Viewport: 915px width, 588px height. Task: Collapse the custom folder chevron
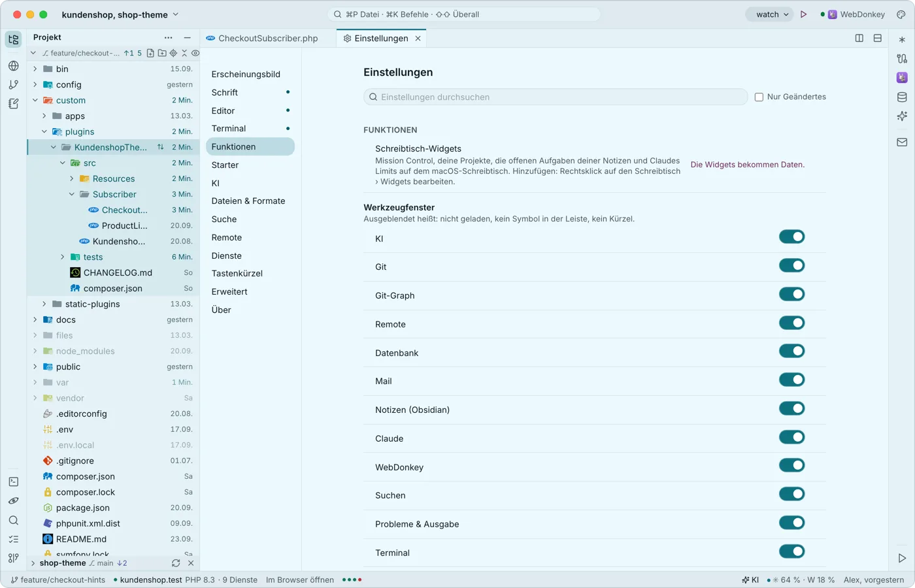point(35,101)
